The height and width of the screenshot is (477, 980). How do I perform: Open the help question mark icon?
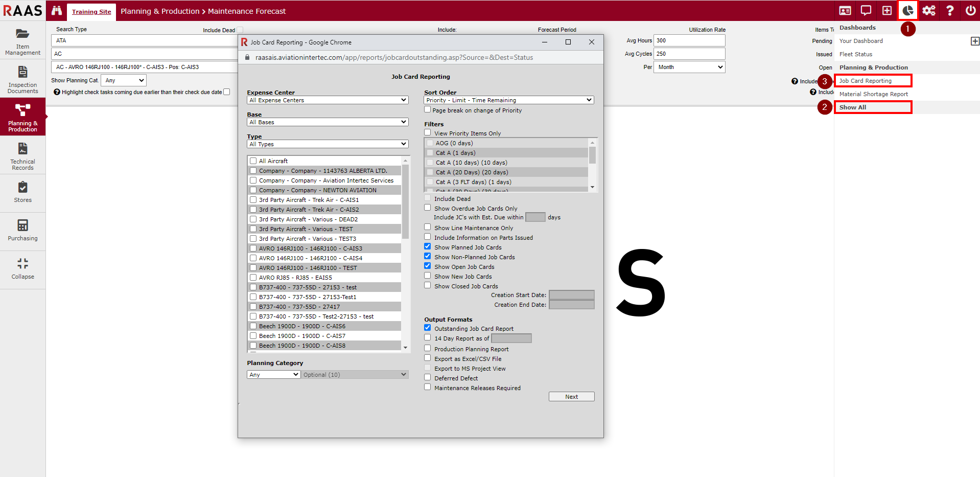pos(949,11)
